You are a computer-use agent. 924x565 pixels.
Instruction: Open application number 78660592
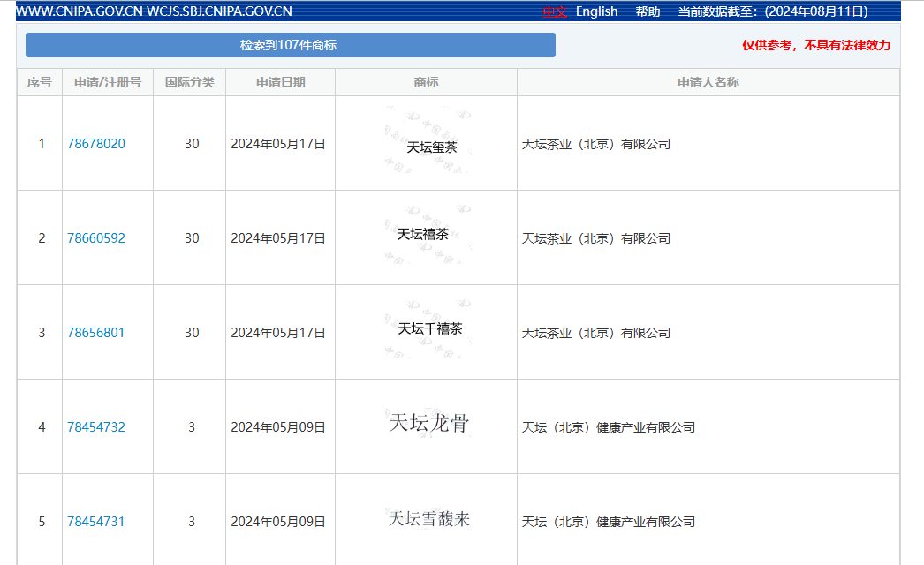click(x=96, y=238)
